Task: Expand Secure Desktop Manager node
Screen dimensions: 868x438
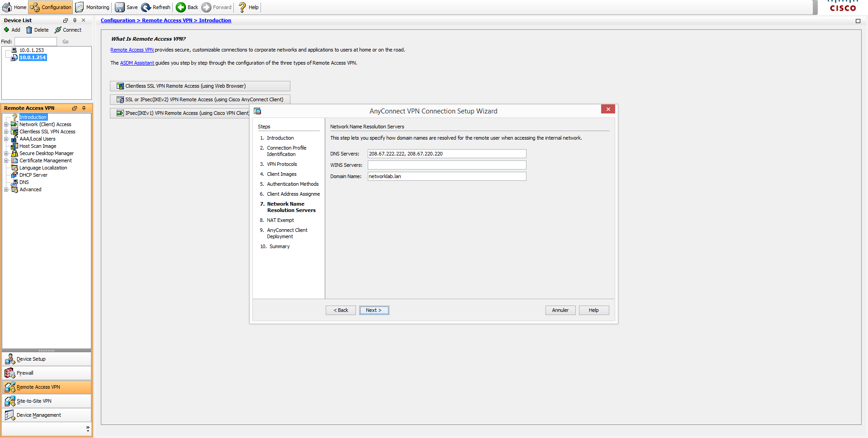Action: click(6, 153)
